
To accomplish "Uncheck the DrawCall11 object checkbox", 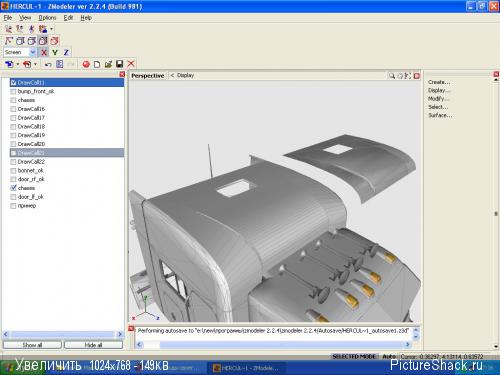I will (13, 82).
